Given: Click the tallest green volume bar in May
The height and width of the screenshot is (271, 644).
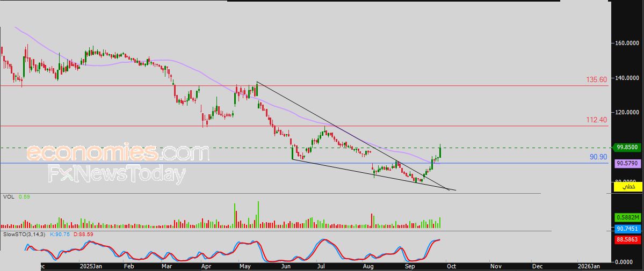Looking at the screenshot, I should coord(258,214).
